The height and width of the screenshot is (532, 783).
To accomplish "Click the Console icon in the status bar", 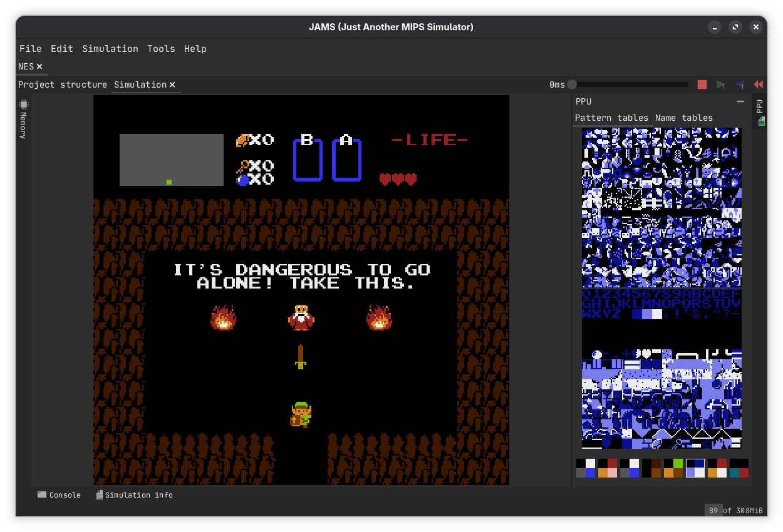I will 41,494.
